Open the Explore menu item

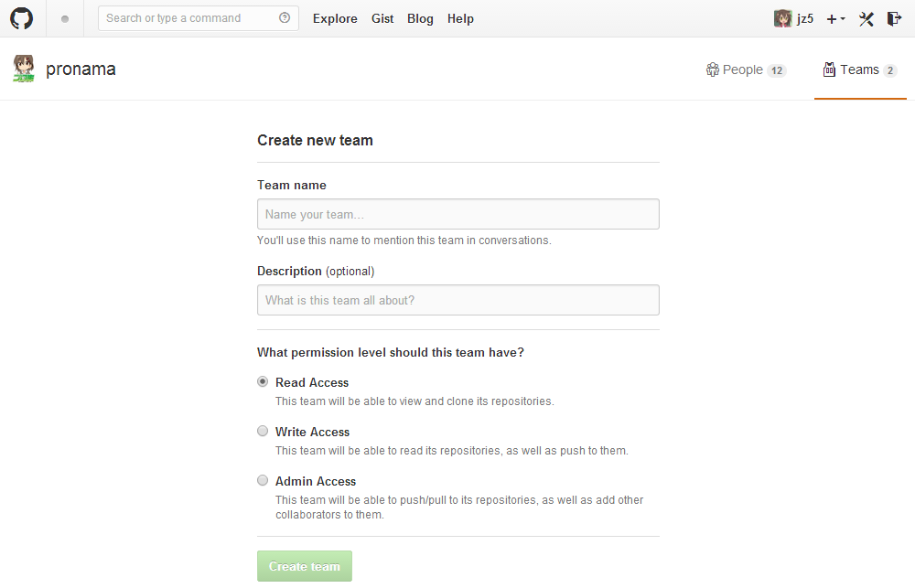[x=335, y=18]
